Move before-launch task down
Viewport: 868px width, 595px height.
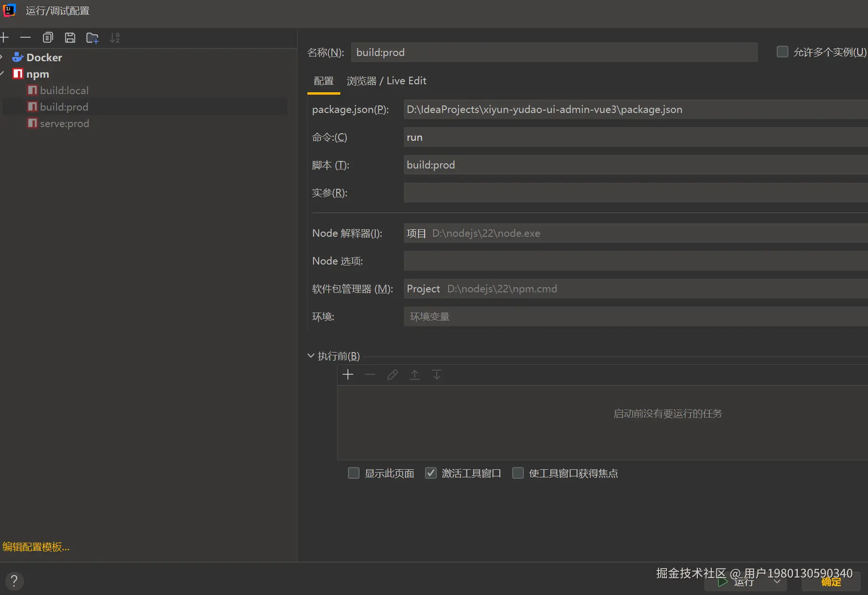point(437,375)
